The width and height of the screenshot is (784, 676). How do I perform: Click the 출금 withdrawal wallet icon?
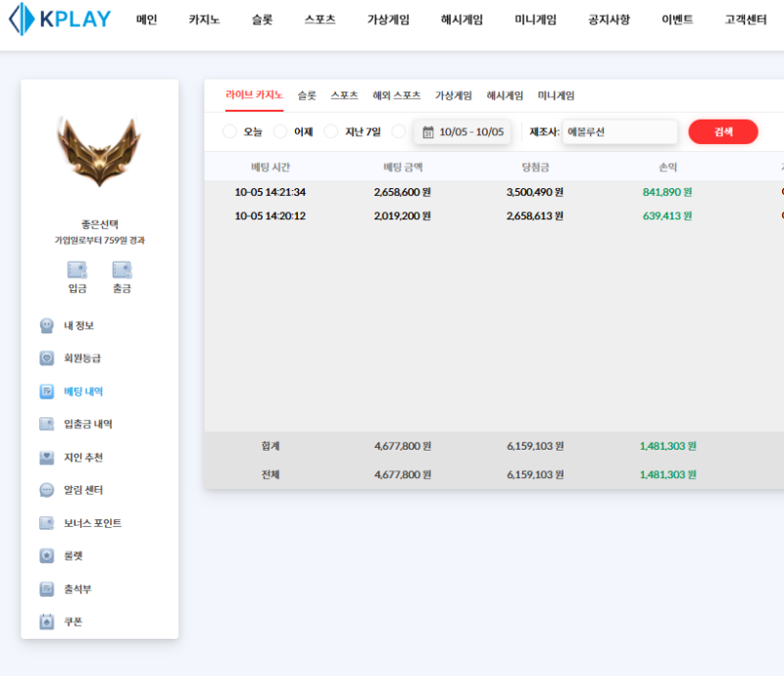pyautogui.click(x=122, y=269)
